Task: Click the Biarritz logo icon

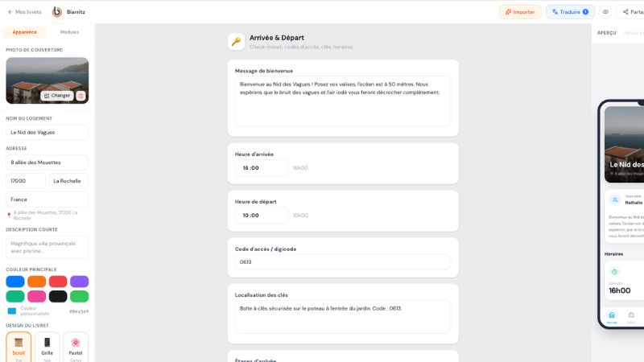Action: [x=57, y=12]
